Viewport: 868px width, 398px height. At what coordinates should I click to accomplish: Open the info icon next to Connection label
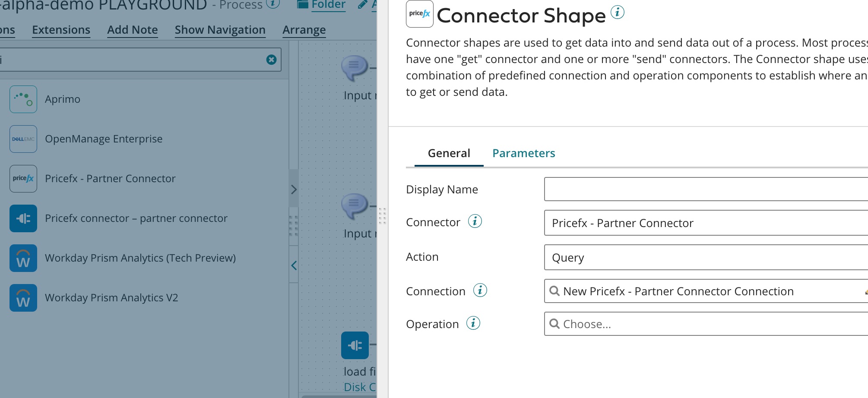480,291
